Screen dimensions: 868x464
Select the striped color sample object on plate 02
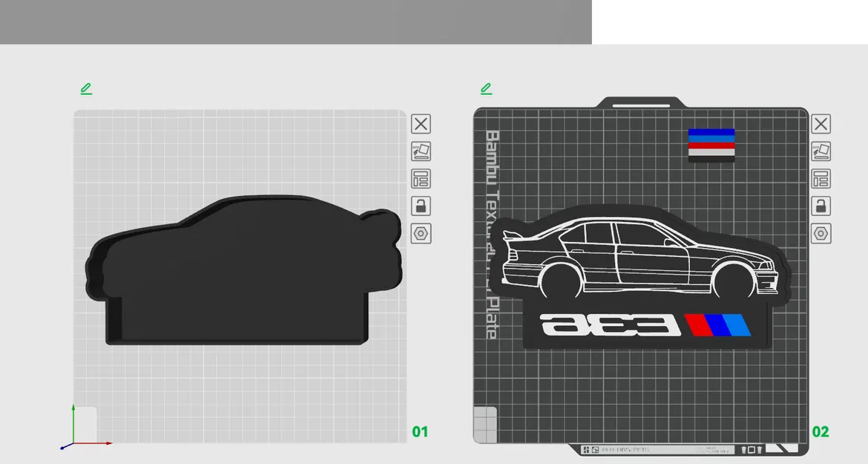[711, 146]
